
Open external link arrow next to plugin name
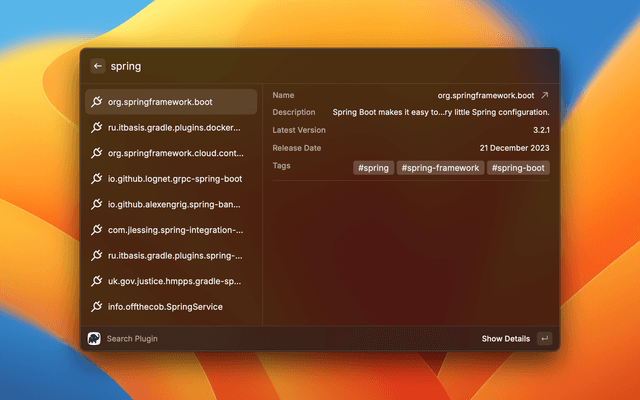coord(544,95)
